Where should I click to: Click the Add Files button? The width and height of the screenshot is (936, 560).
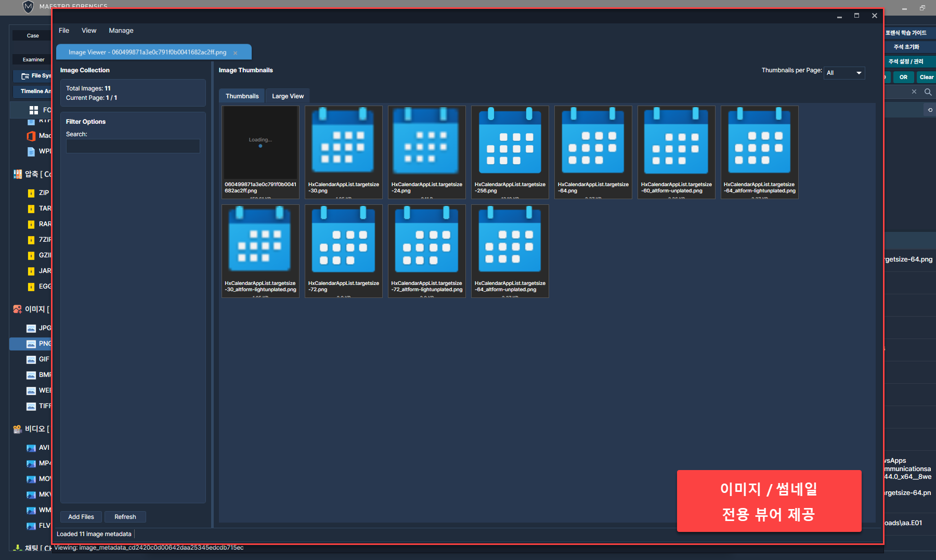(x=81, y=517)
